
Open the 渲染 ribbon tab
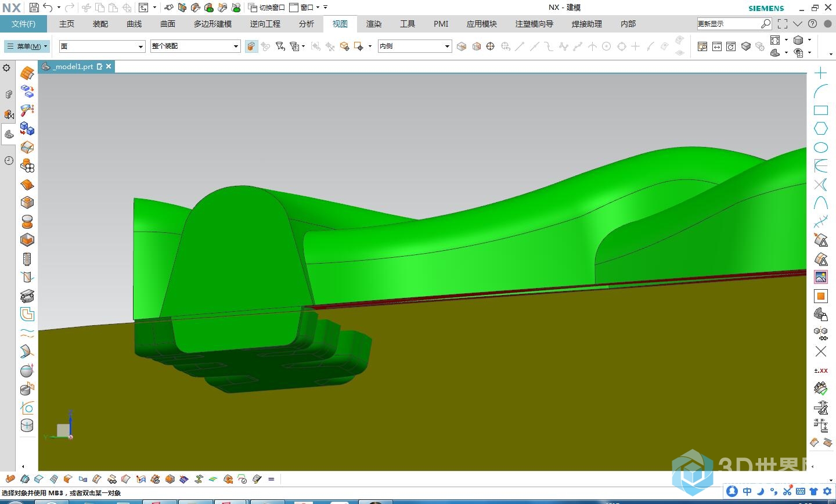(374, 24)
